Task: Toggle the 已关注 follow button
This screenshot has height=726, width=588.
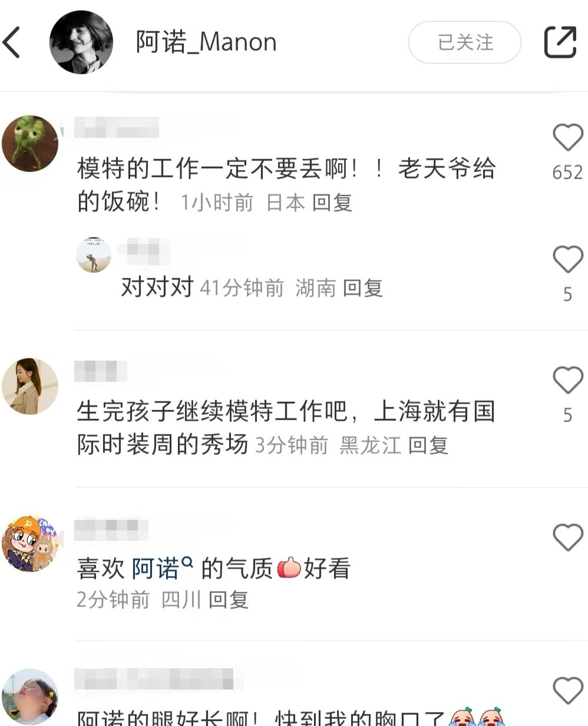Action: (465, 42)
